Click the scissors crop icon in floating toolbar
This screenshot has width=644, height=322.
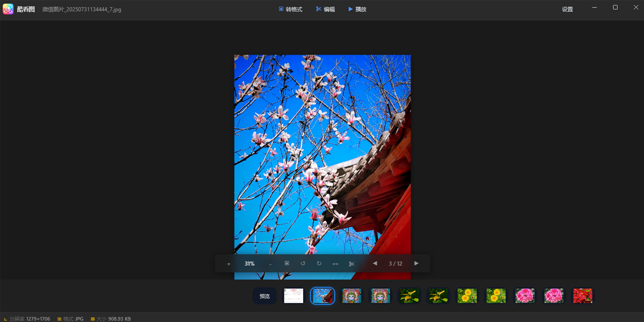pyautogui.click(x=352, y=264)
